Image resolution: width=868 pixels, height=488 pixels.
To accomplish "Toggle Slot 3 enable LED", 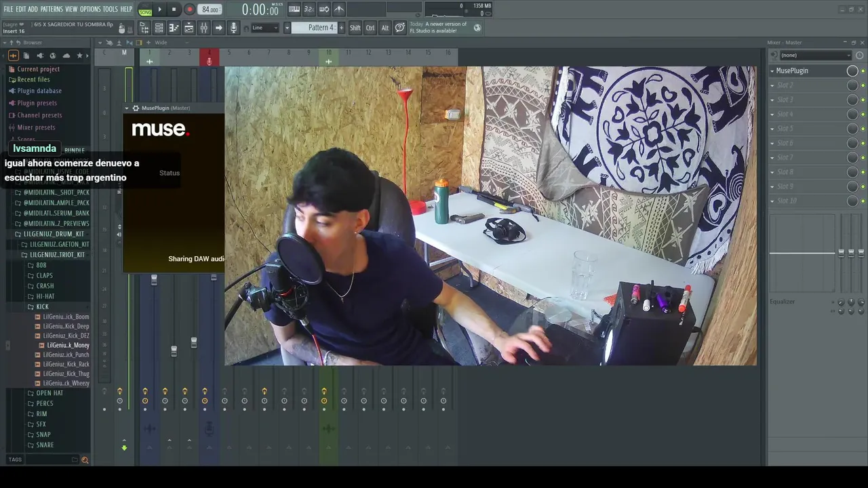I will [863, 100].
